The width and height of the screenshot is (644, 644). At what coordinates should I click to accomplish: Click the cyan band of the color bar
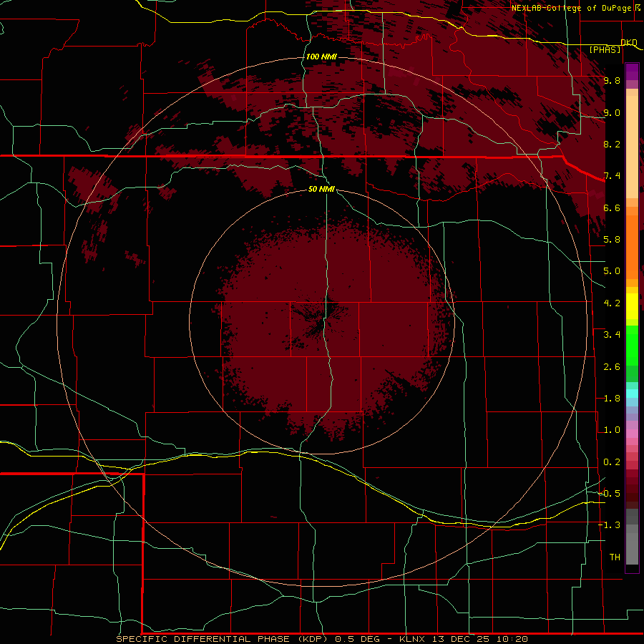(x=632, y=394)
